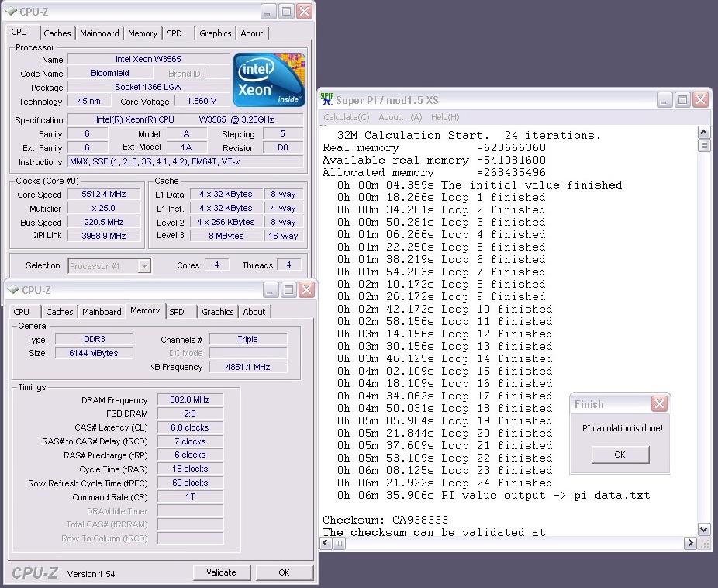Image resolution: width=718 pixels, height=588 pixels.
Task: Click Super PI horizontal scrollbar left arrow
Action: coord(326,544)
